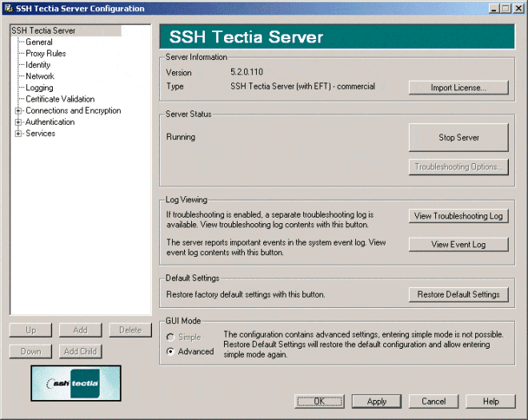528x420 pixels.
Task: Click the Troubleshooting Options button
Action: click(x=458, y=167)
